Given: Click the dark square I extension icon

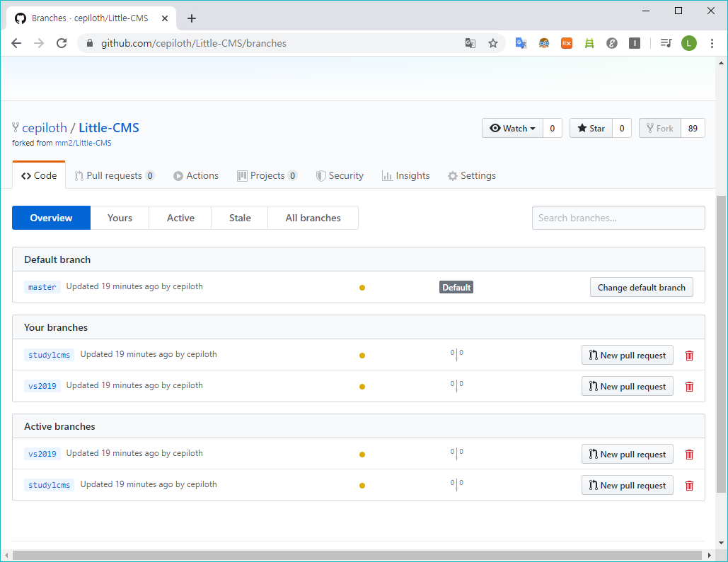Looking at the screenshot, I should (x=635, y=43).
